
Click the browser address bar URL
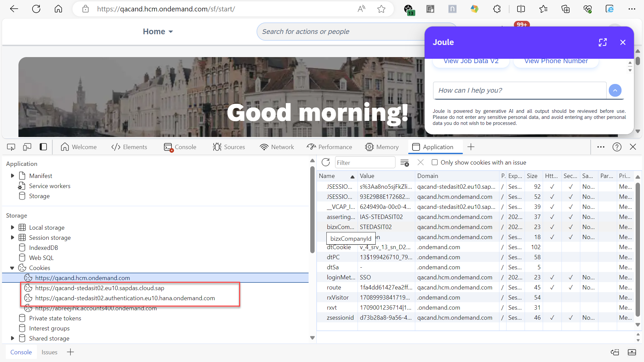[166, 9]
